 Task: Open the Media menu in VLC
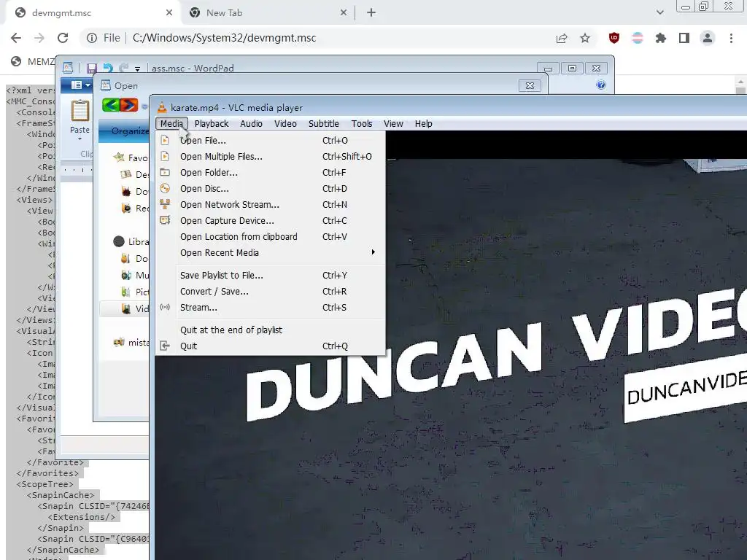pyautogui.click(x=171, y=123)
